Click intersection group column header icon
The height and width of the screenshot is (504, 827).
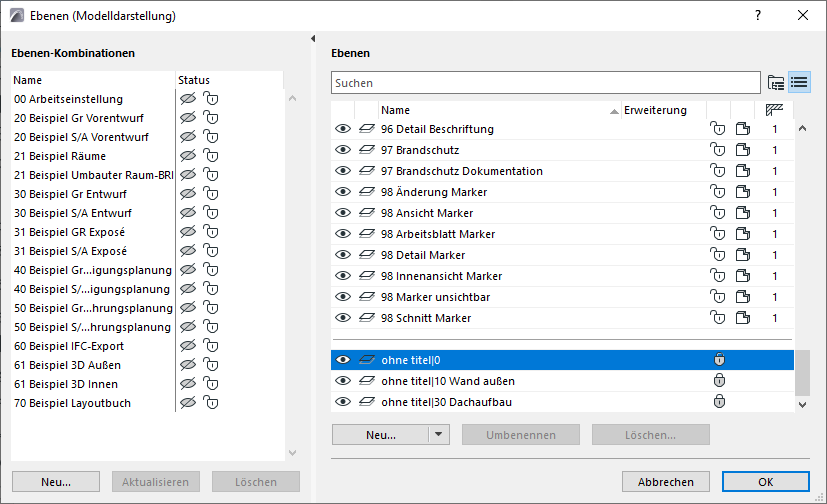(x=774, y=110)
